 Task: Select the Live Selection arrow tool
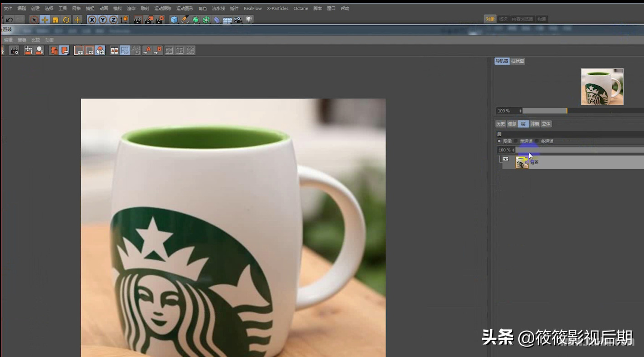34,20
